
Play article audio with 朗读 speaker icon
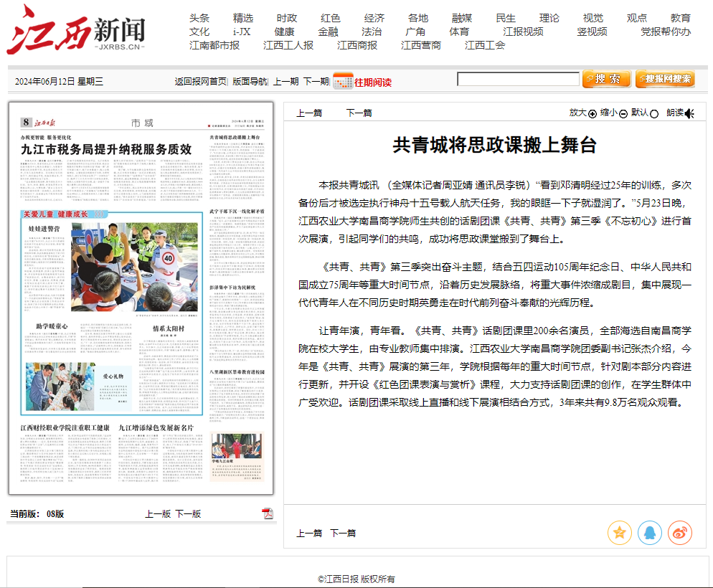pyautogui.click(x=689, y=113)
